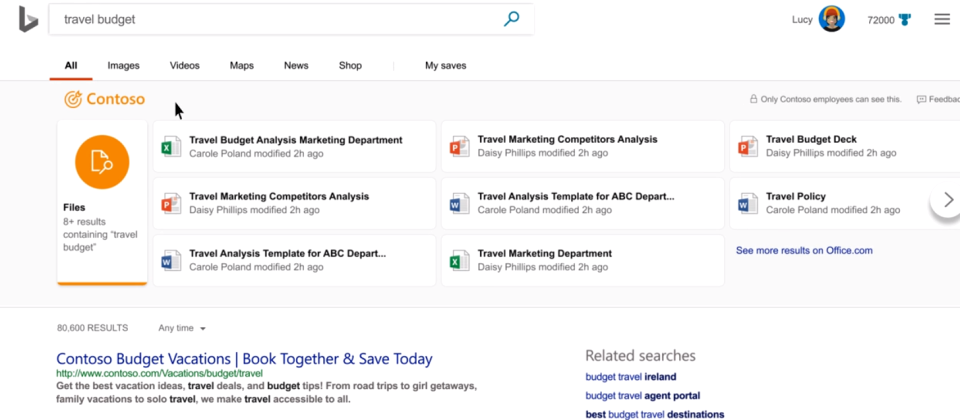Click the rewards trophy icon
Image resolution: width=960 pixels, height=420 pixels.
point(905,20)
